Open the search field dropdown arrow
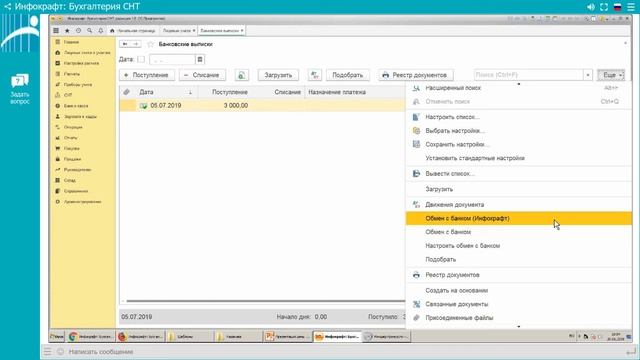Image resolution: width=640 pixels, height=360 pixels. click(588, 75)
